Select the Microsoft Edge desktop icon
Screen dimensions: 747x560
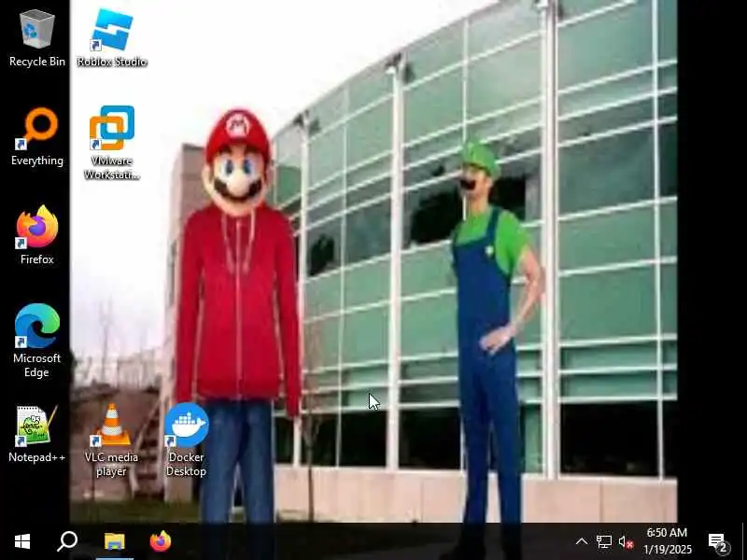(37, 341)
